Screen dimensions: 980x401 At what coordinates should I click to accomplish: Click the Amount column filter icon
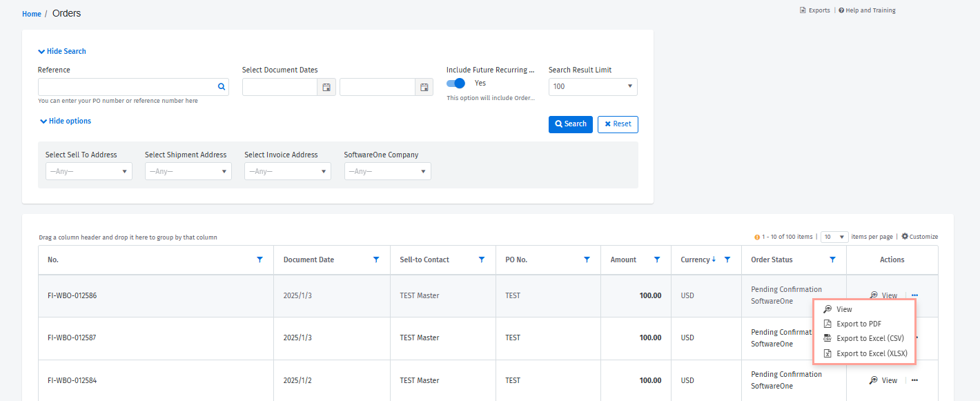pyautogui.click(x=657, y=260)
